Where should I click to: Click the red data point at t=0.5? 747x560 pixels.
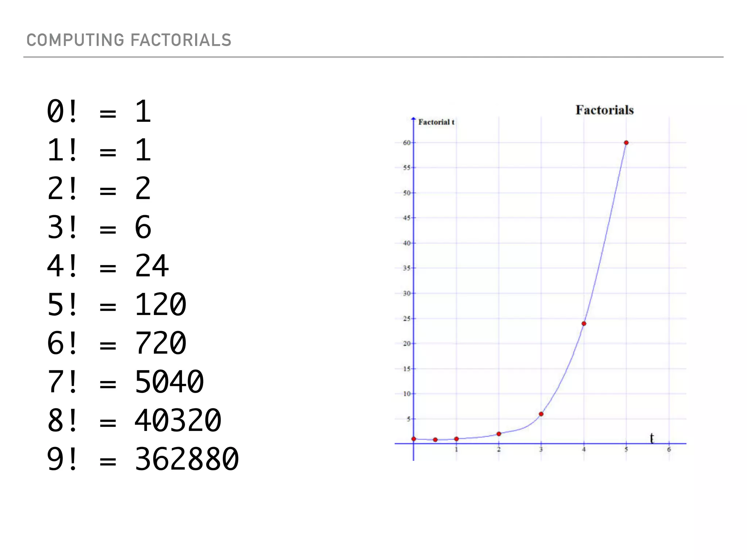435,440
